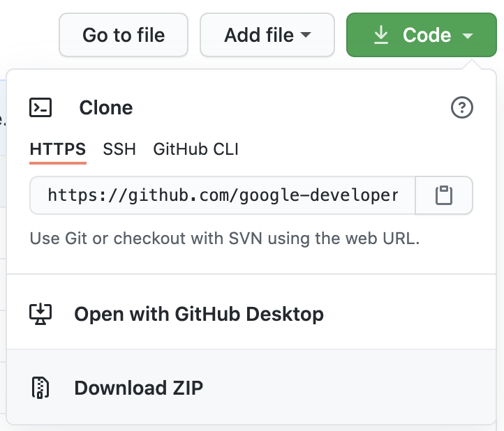Open the clone help question mark icon
The width and height of the screenshot is (504, 431).
click(x=462, y=107)
